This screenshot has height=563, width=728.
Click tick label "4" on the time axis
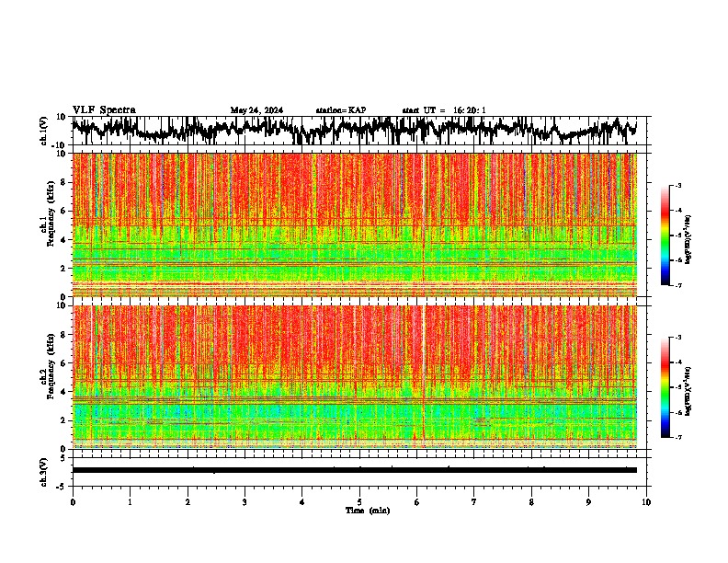[x=302, y=502]
